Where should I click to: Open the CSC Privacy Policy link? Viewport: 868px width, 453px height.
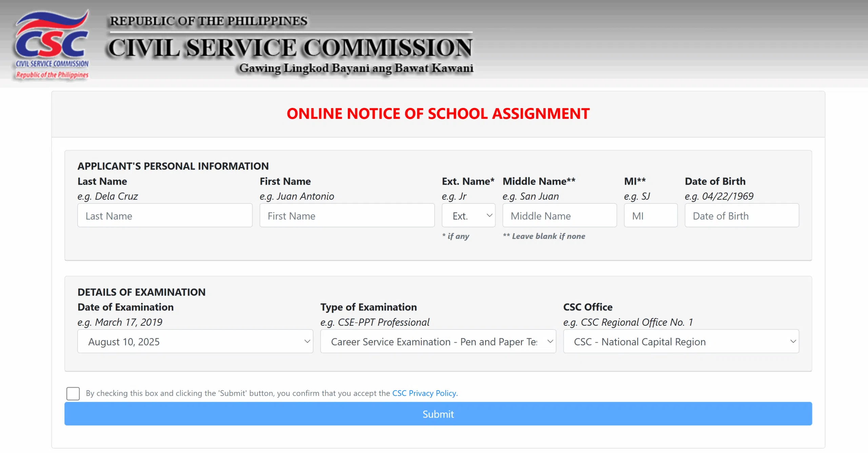point(425,393)
